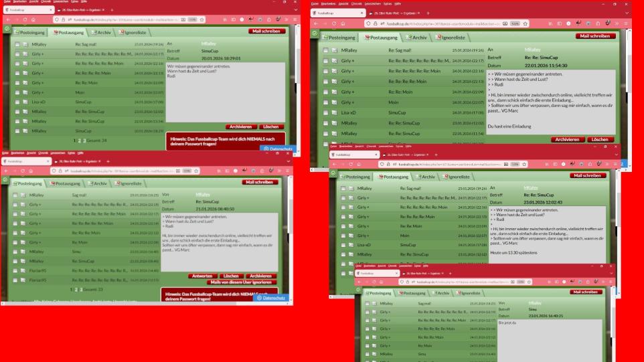Screen dimensions: 644x362
Task: Check MRalley 'Re: Sag mal!' row in 20.01.2026 18:29:01 window
Action: coord(17,43)
